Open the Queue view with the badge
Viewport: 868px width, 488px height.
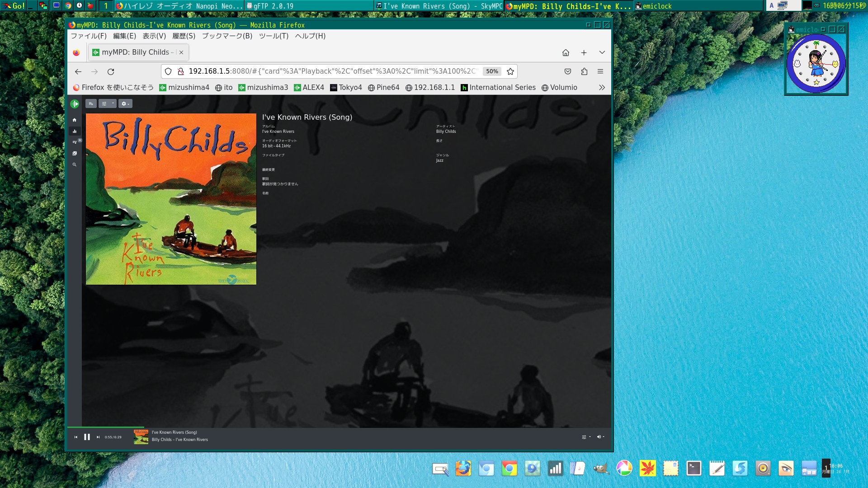tap(75, 142)
